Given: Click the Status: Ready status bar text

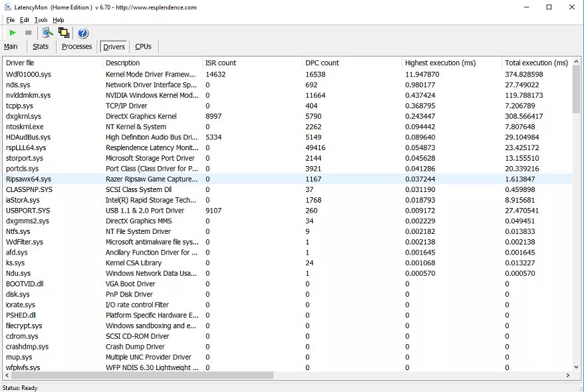Looking at the screenshot, I should point(20,387).
